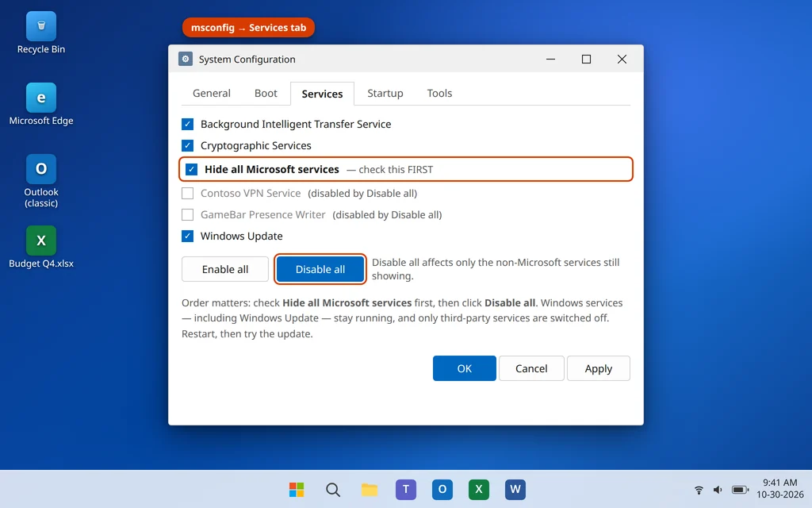The image size is (812, 508).
Task: Open the Windows Start menu
Action: (x=297, y=489)
